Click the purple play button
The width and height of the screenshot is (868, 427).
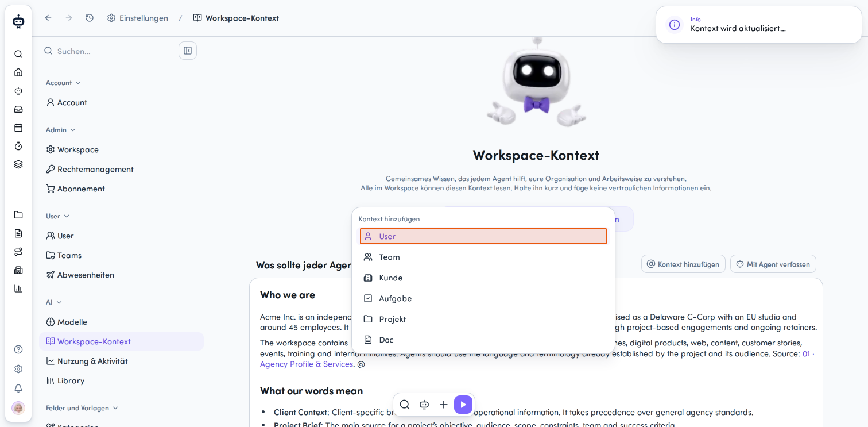tap(463, 405)
